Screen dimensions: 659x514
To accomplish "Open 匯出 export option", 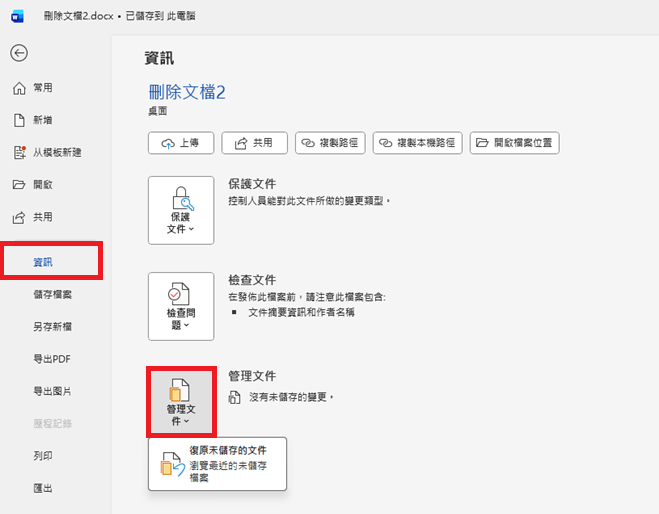I will 43,488.
